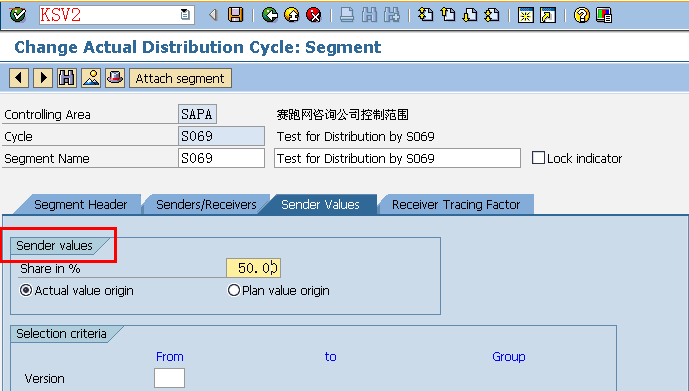Collapse command field with left triangle
The image size is (689, 391).
213,15
